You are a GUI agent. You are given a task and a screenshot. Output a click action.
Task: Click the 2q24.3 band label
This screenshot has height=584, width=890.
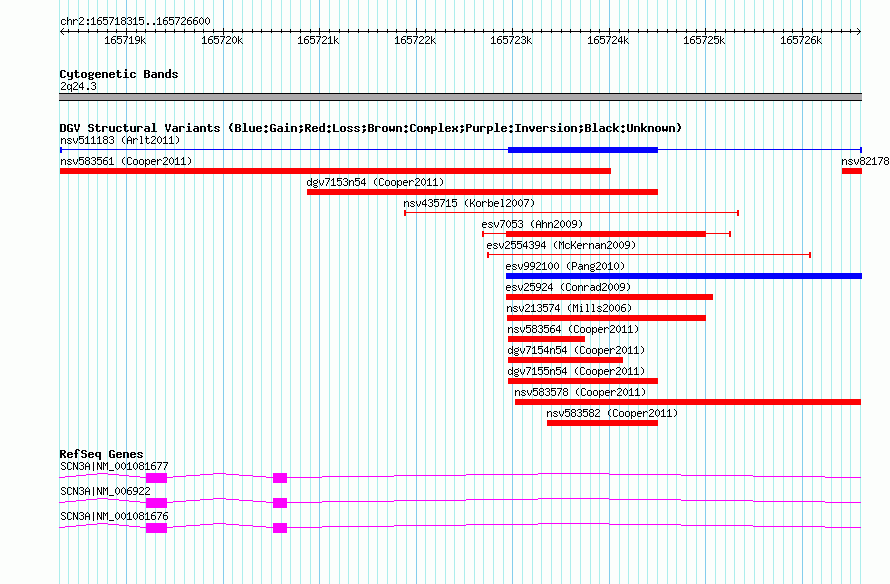[78, 86]
